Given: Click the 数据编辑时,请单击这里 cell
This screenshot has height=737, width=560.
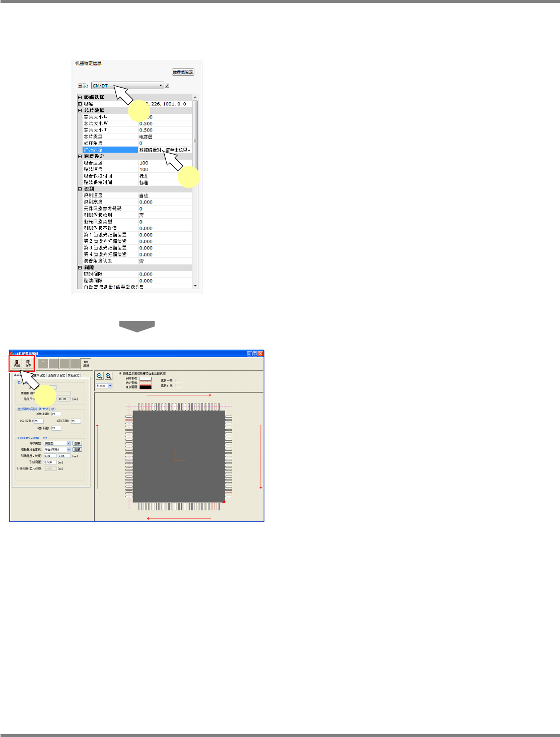Looking at the screenshot, I should click(165, 150).
